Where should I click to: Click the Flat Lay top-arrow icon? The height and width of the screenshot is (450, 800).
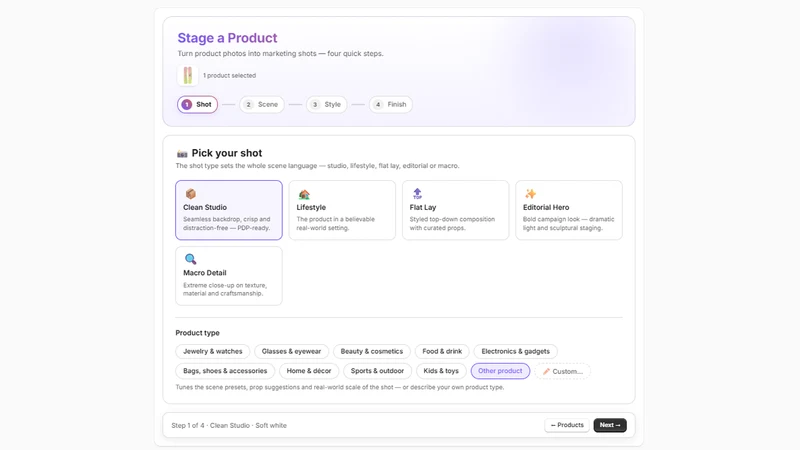(417, 193)
